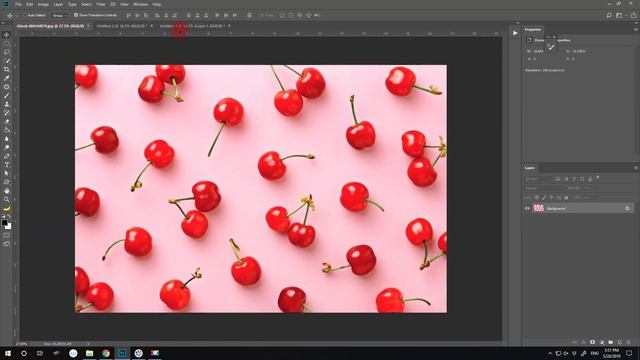Toggle Lock position in Layers panel

[x=551, y=197]
